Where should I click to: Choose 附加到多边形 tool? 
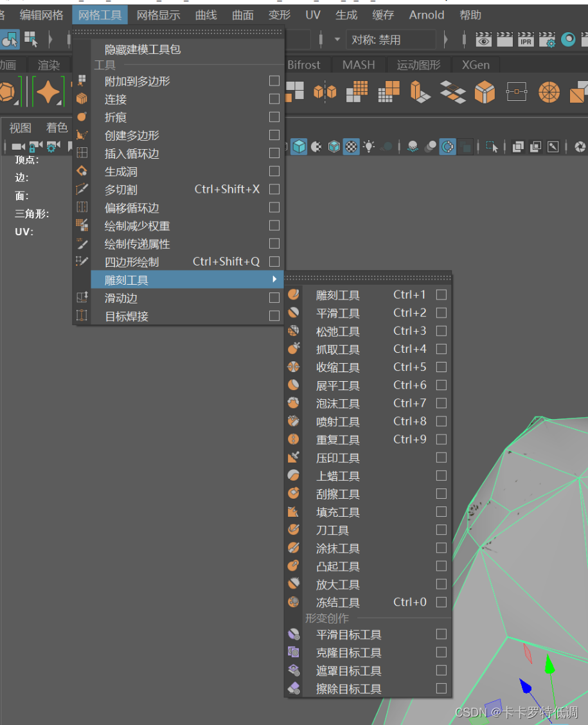point(137,82)
